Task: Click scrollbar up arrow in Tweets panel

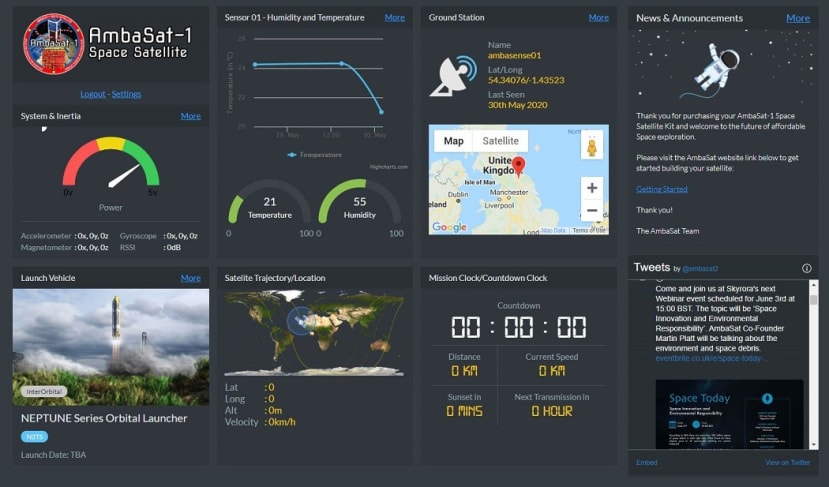Action: tap(813, 285)
